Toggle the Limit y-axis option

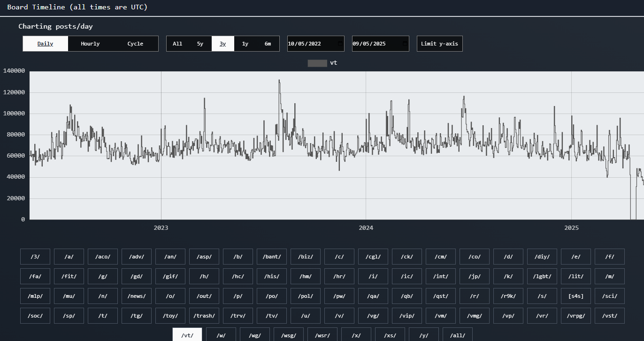point(439,44)
